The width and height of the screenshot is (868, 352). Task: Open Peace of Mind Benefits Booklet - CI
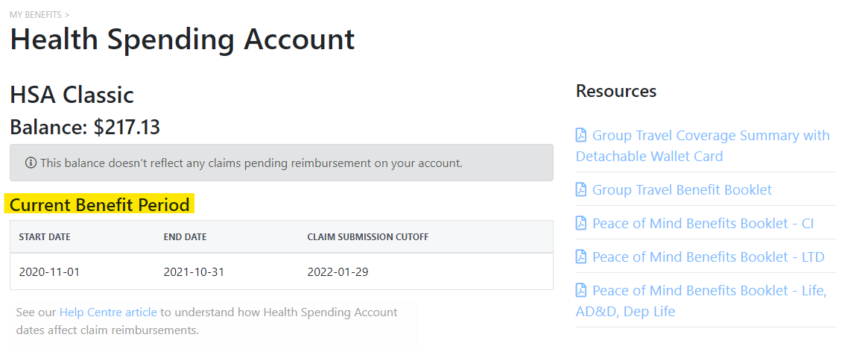tap(703, 223)
